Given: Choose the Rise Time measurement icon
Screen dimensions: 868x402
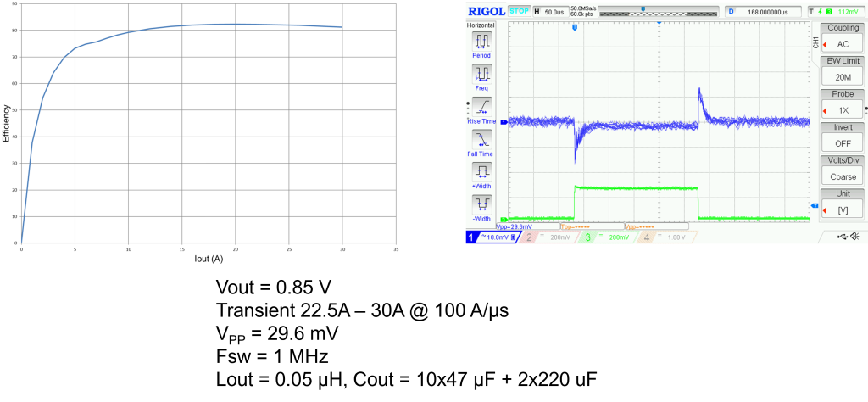Looking at the screenshot, I should point(481,106).
